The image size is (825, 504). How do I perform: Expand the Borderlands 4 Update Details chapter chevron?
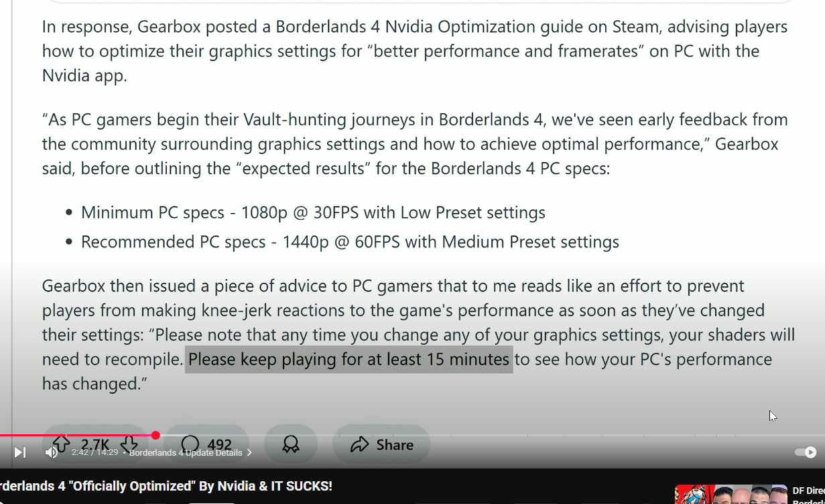249,453
